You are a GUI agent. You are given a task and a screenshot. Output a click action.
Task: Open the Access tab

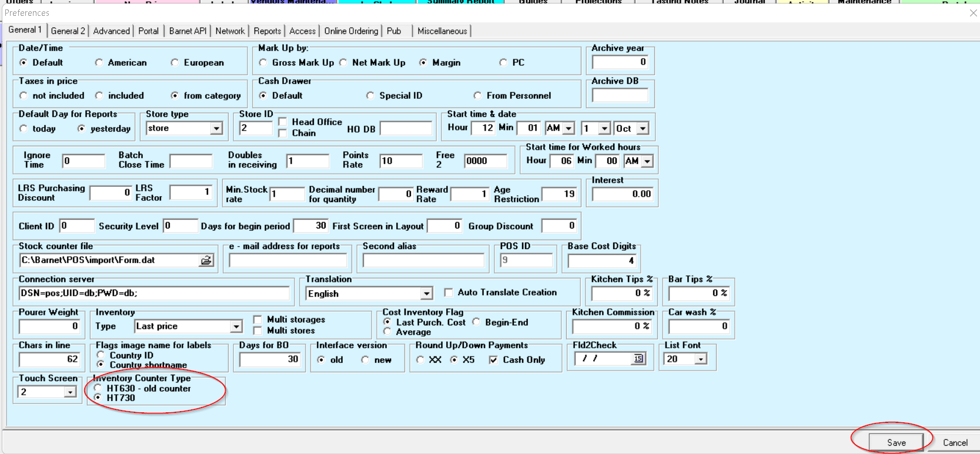pyautogui.click(x=303, y=31)
